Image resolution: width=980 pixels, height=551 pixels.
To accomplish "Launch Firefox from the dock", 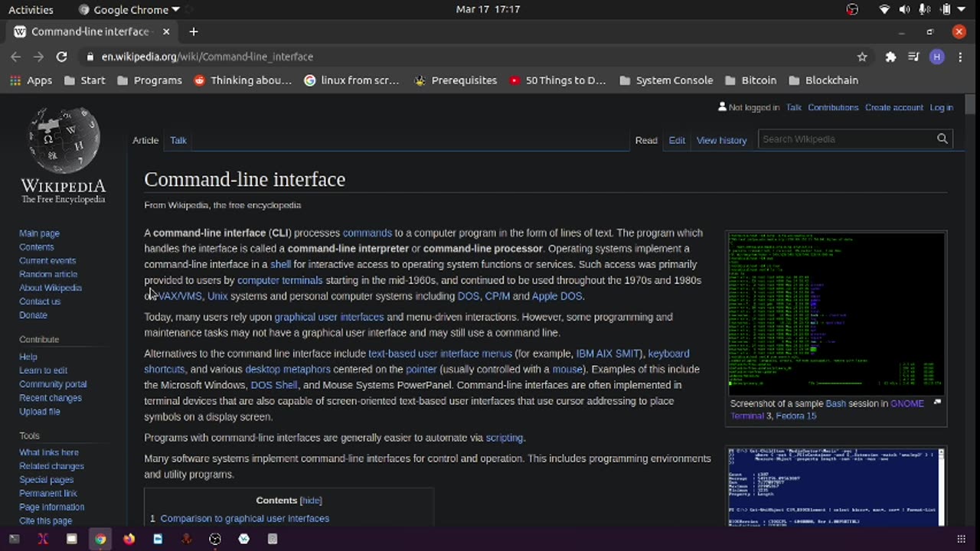I will pyautogui.click(x=129, y=539).
